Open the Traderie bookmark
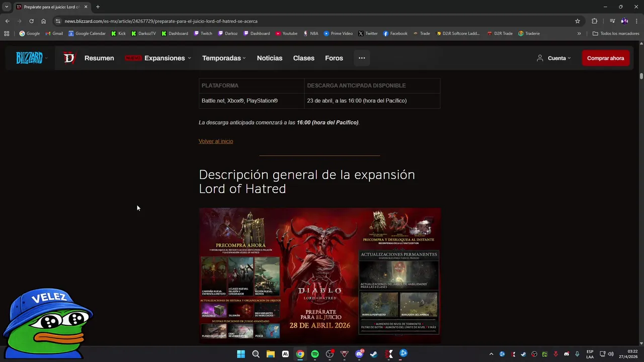 [529, 34]
